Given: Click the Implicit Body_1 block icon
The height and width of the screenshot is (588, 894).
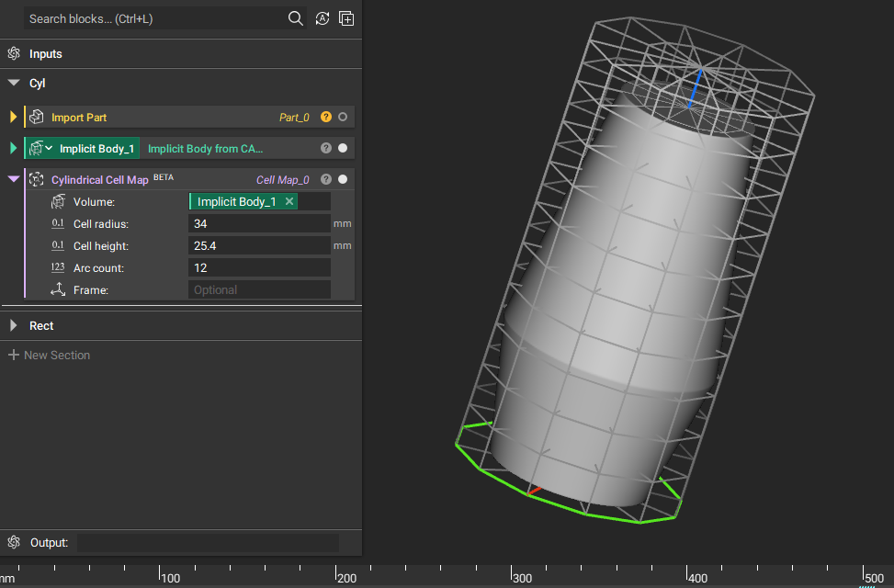Looking at the screenshot, I should 36,148.
